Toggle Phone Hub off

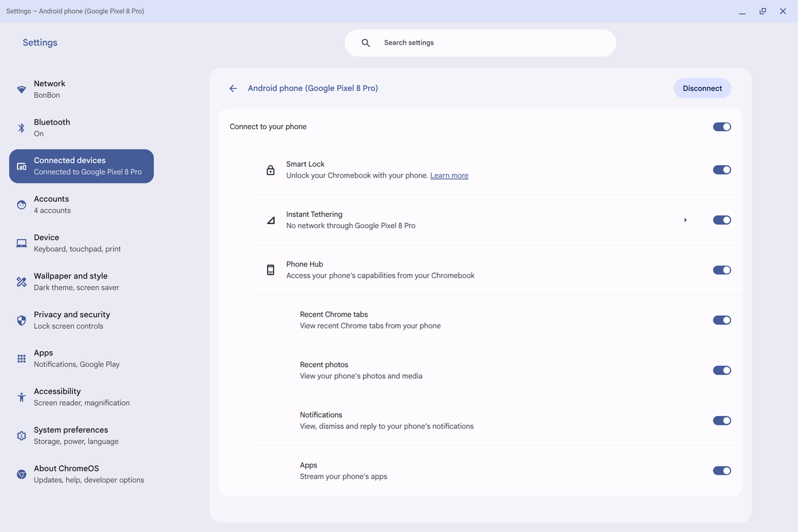tap(722, 270)
